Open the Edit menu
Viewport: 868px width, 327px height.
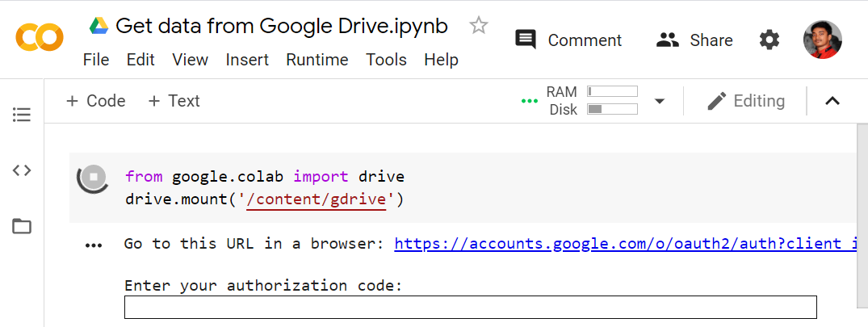(140, 60)
